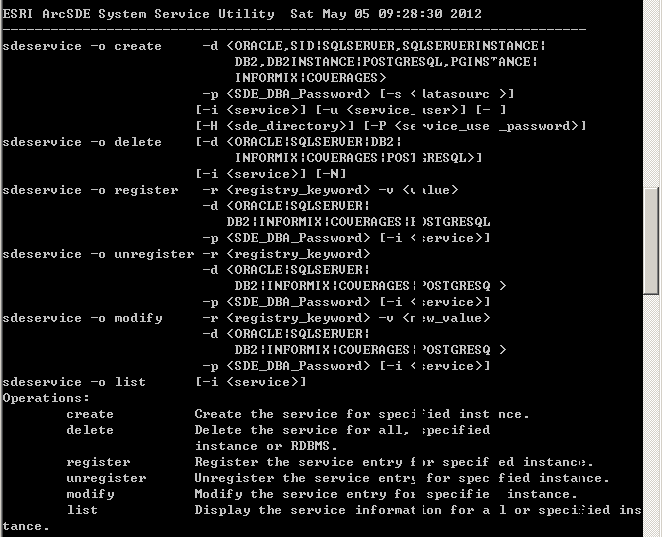The image size is (662, 537).
Task: Click the '-v <new_value>' argument
Action: [434, 318]
